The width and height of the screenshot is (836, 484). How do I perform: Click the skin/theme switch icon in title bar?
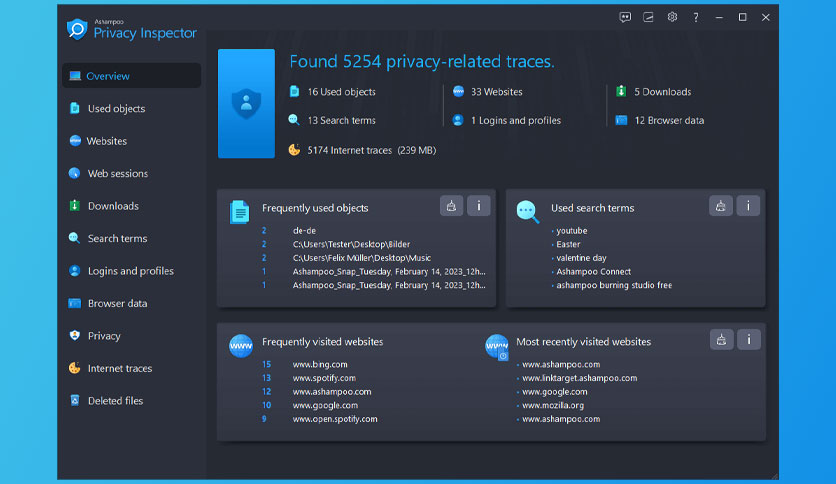pos(648,17)
